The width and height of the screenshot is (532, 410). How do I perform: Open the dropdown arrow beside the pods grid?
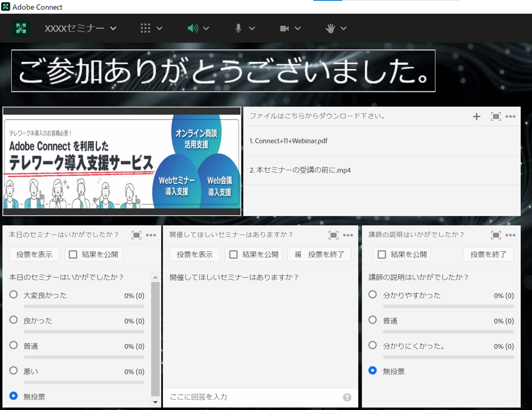pyautogui.click(x=160, y=28)
